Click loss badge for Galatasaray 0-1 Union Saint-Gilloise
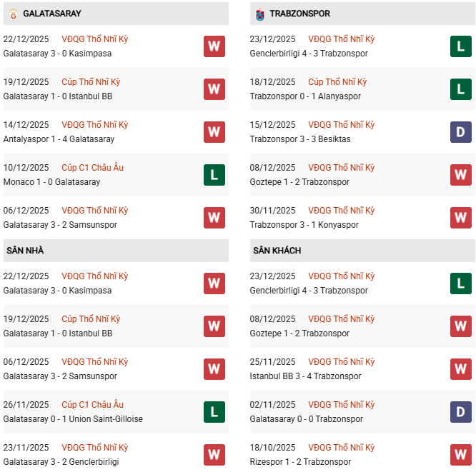Viewport: 476px width, 472px height. [x=214, y=412]
